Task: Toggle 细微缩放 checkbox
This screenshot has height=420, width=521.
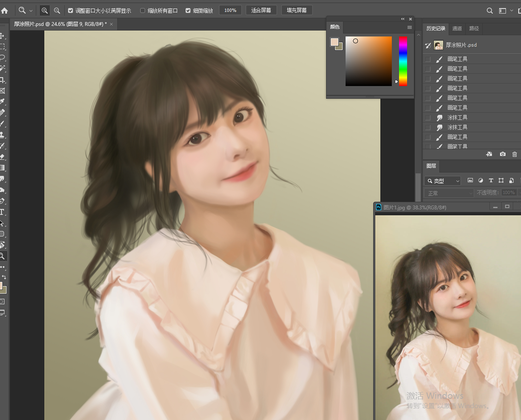Action: pos(188,10)
